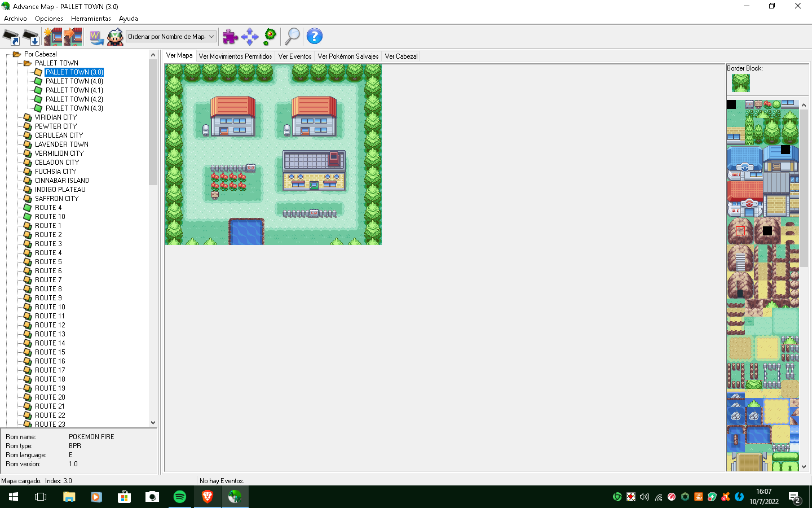
Task: Select PALLET TOWN (4.1) map
Action: coord(74,90)
